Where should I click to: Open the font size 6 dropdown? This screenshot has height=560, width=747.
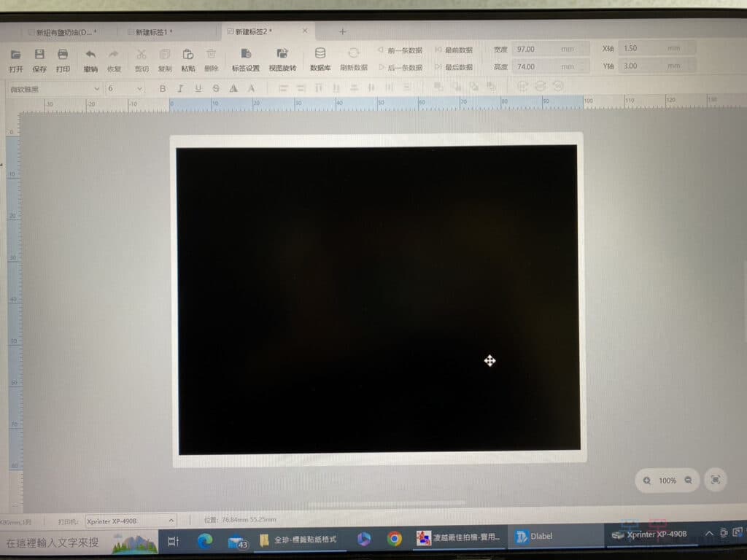(x=139, y=88)
